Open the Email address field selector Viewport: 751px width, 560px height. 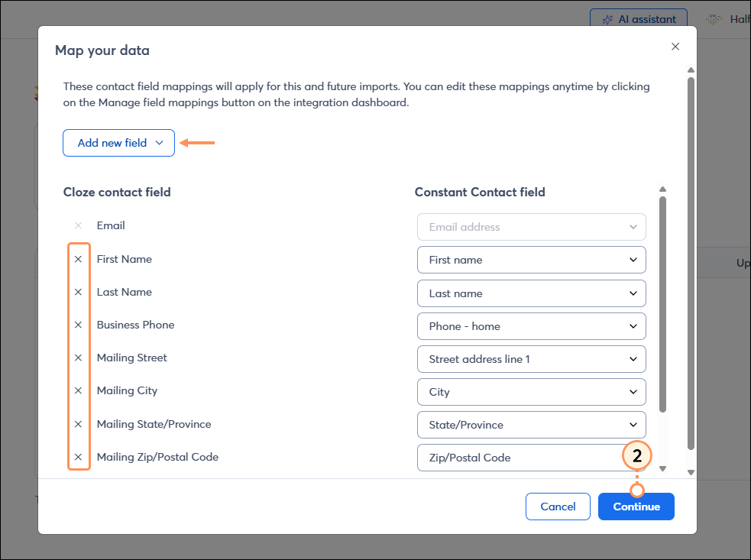(531, 227)
